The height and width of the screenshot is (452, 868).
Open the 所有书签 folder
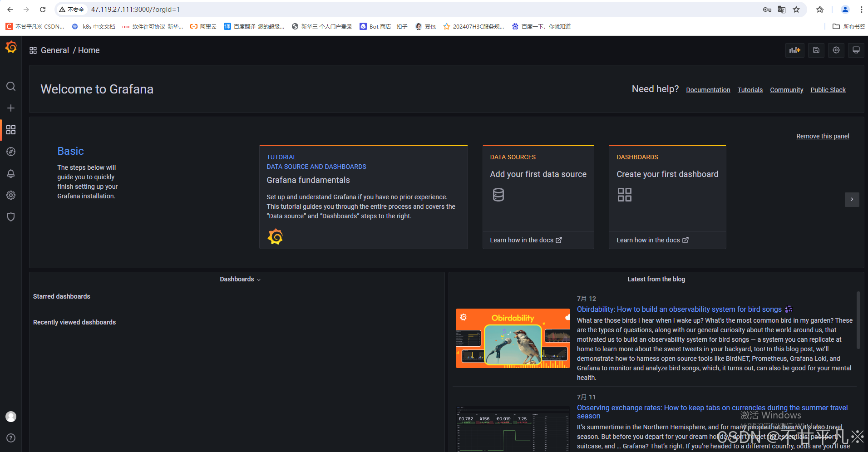[849, 27]
